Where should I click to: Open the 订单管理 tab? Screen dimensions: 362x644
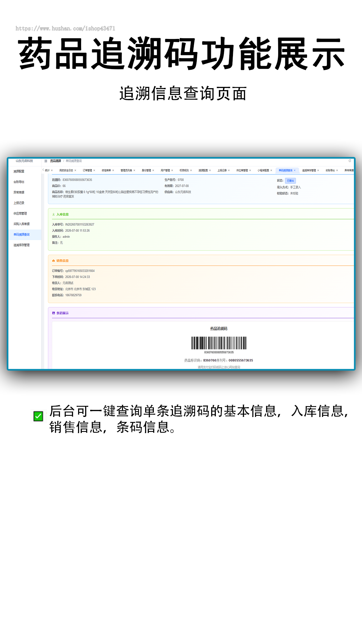point(87,170)
